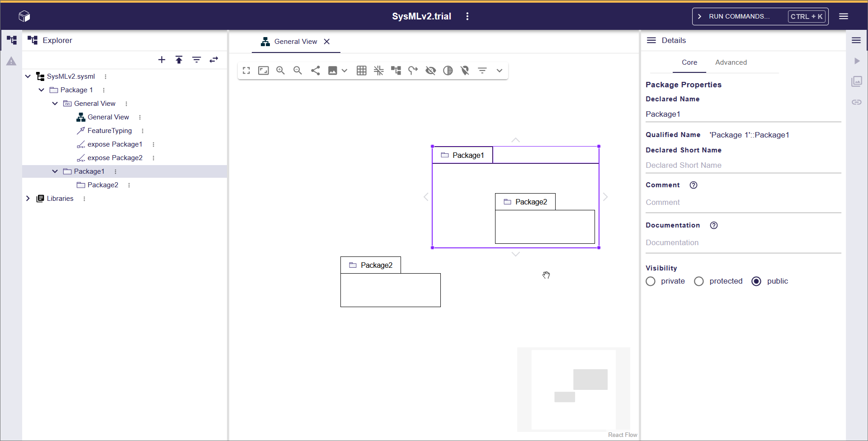Click the Declared Short Name input field
The height and width of the screenshot is (441, 868).
point(743,166)
